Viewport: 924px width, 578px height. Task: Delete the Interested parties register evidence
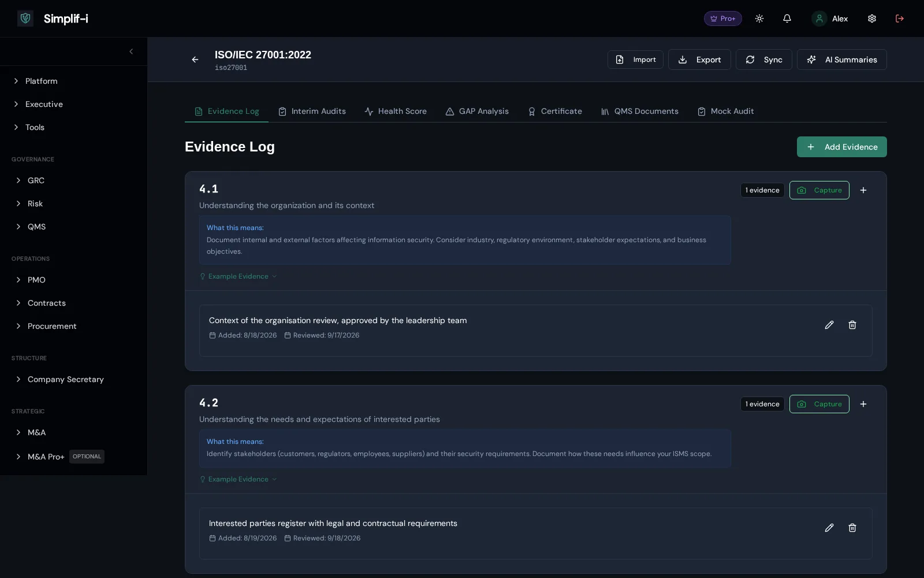coord(852,528)
